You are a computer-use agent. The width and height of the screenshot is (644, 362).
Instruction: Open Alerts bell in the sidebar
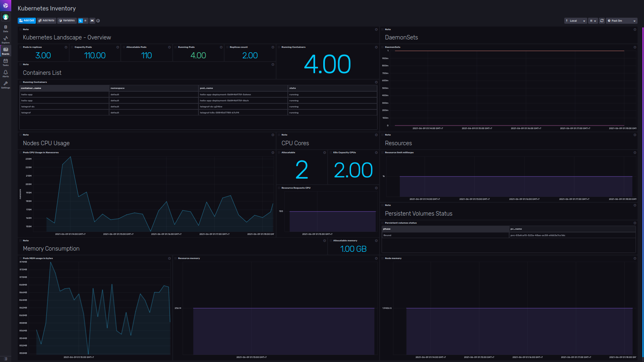coord(6,73)
